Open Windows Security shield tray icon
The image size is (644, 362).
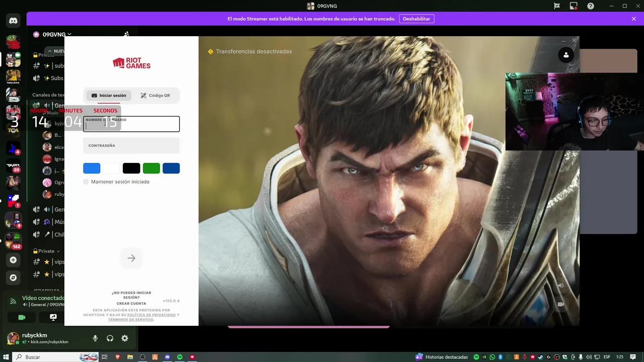565,357
